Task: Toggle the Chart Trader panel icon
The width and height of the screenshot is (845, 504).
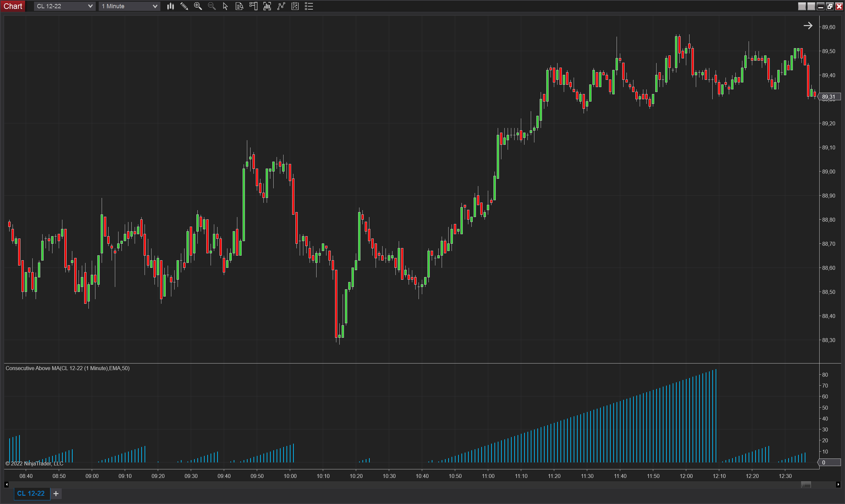Action: click(x=253, y=6)
